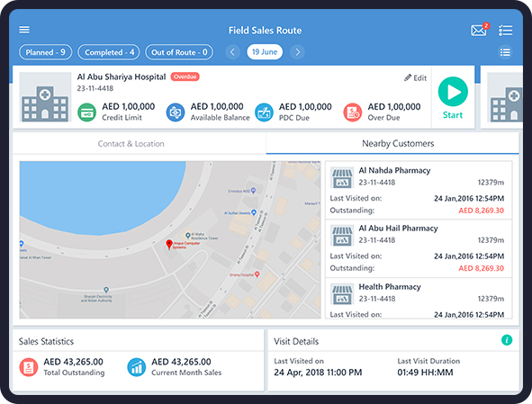Filter by Out of Route - 0 visits
The image size is (532, 404).
click(x=179, y=52)
